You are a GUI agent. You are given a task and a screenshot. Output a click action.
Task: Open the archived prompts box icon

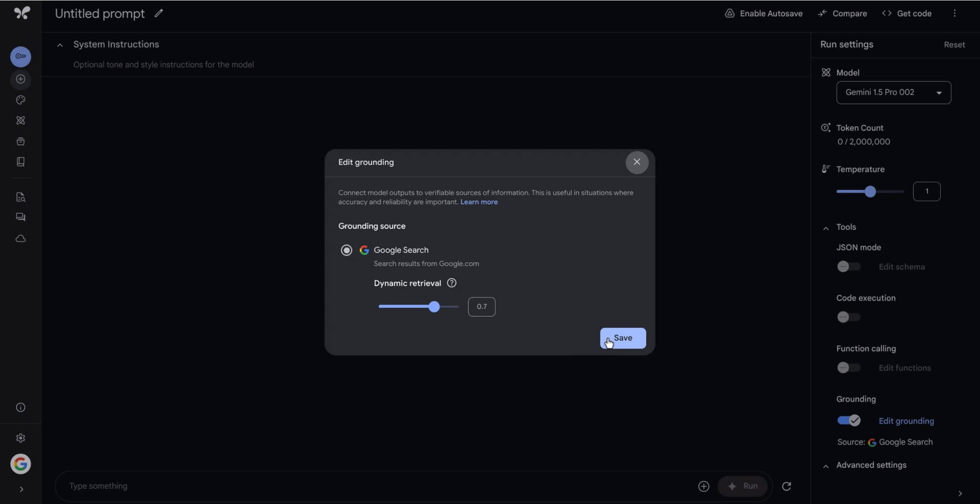(x=21, y=141)
